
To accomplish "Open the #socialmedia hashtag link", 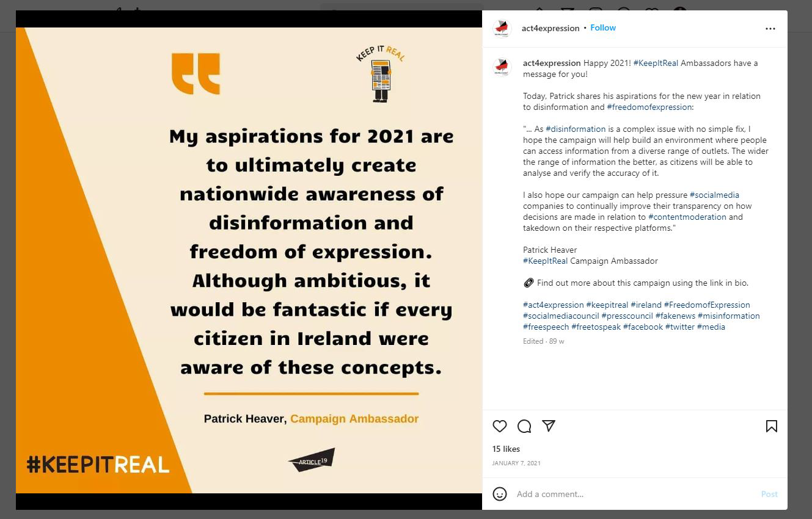I will click(x=714, y=195).
